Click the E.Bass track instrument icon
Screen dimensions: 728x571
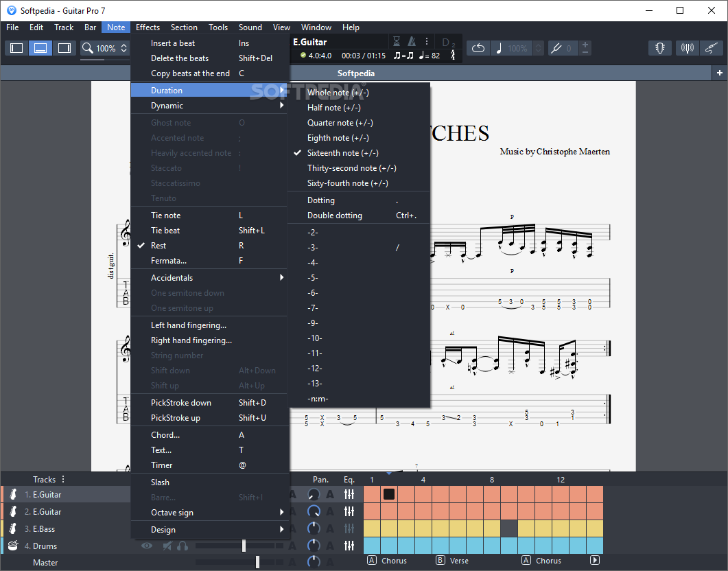[x=13, y=528]
